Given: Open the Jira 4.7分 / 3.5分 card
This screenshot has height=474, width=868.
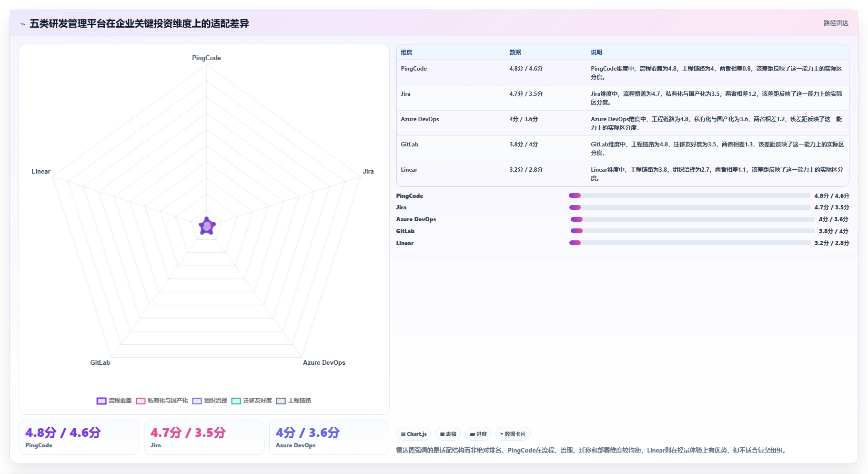Looking at the screenshot, I should pyautogui.click(x=204, y=437).
